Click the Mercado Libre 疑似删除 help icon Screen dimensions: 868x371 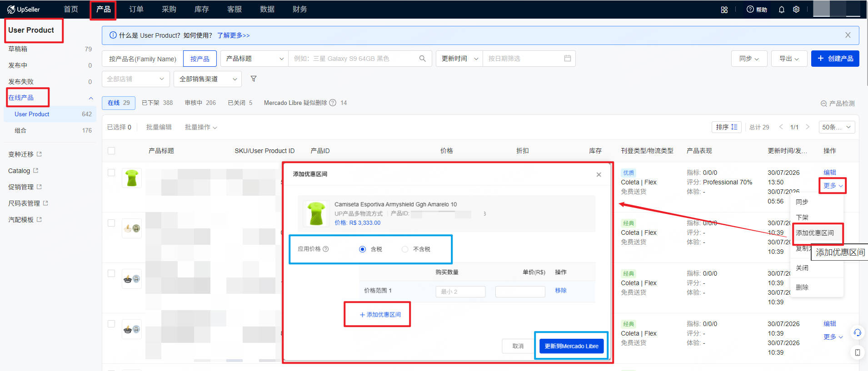(x=333, y=103)
